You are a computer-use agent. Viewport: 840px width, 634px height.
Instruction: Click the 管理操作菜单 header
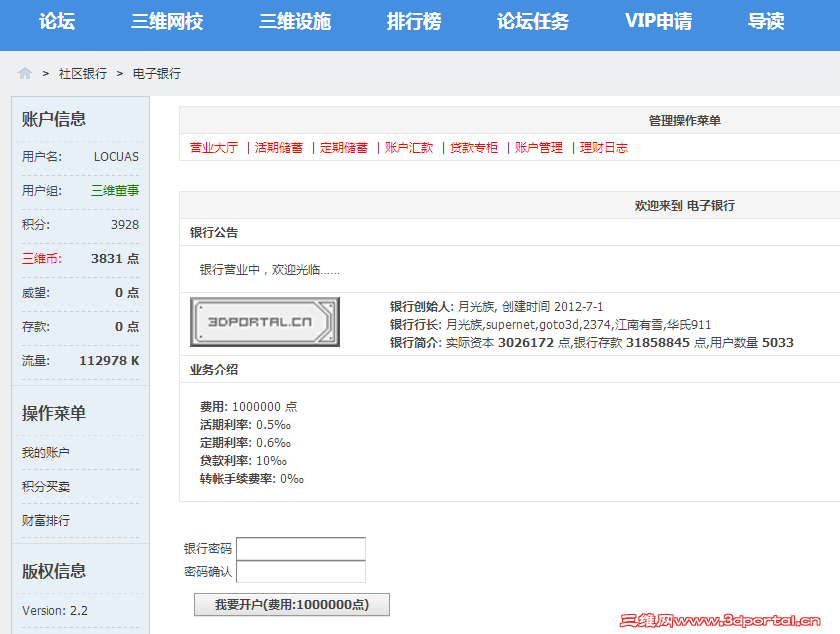pos(685,121)
